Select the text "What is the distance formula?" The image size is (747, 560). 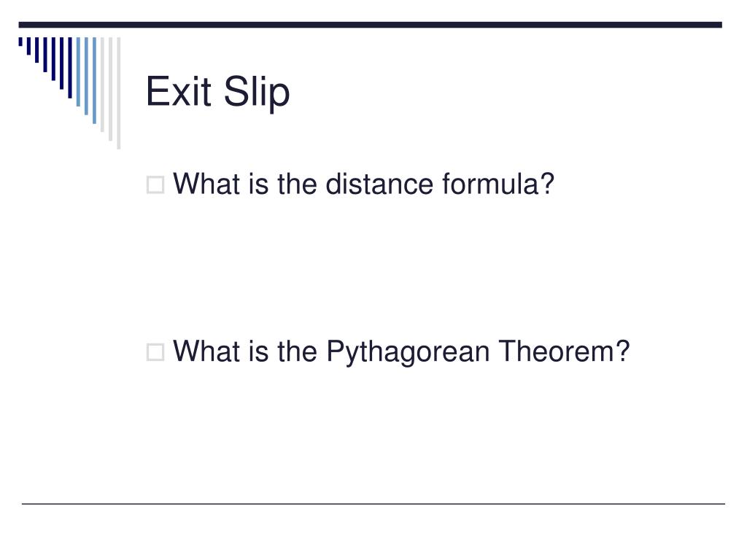click(363, 184)
